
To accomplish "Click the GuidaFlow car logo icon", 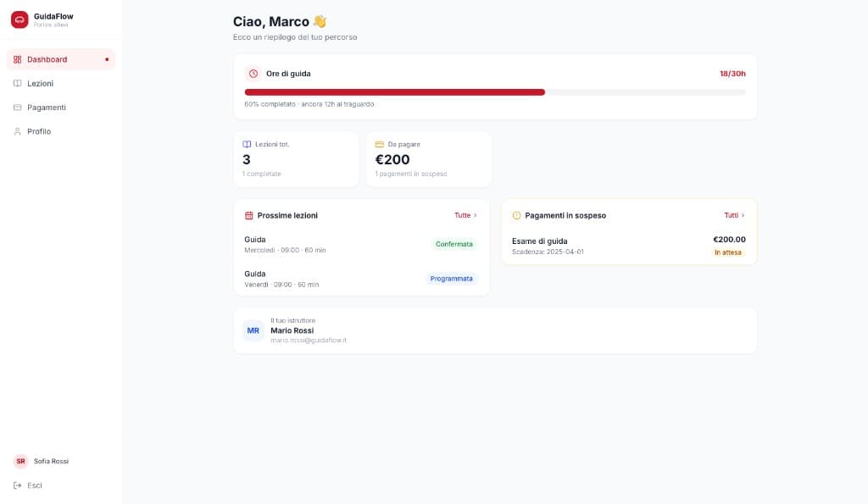I will click(19, 19).
